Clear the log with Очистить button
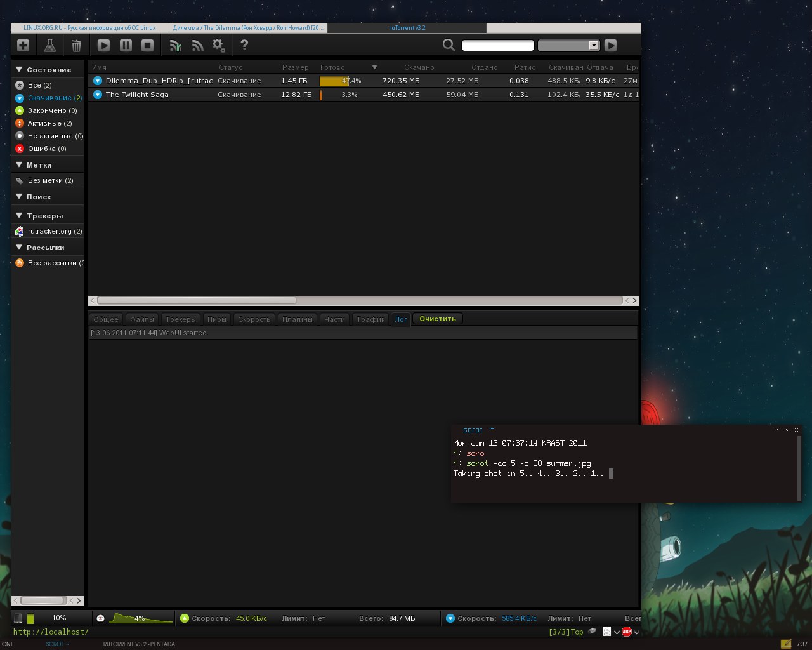 pyautogui.click(x=438, y=319)
